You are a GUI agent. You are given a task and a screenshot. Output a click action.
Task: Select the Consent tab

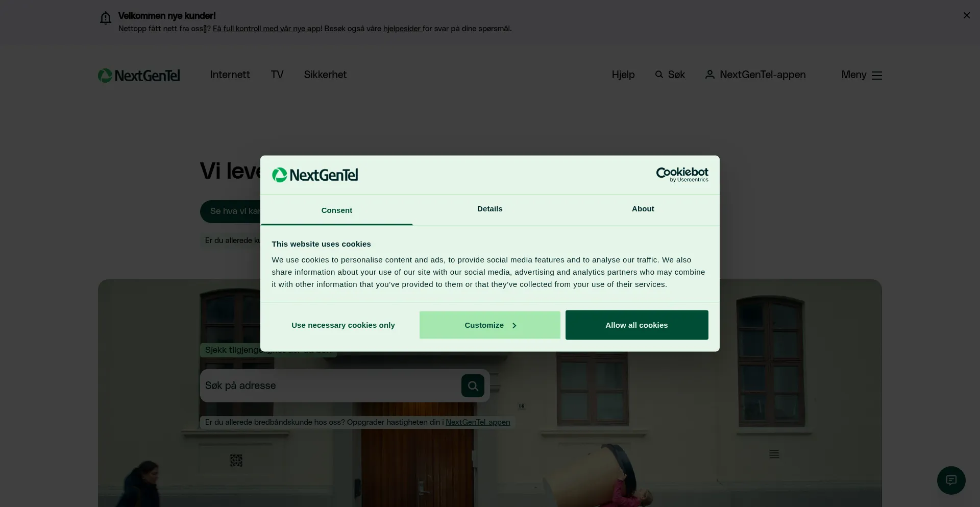336,210
